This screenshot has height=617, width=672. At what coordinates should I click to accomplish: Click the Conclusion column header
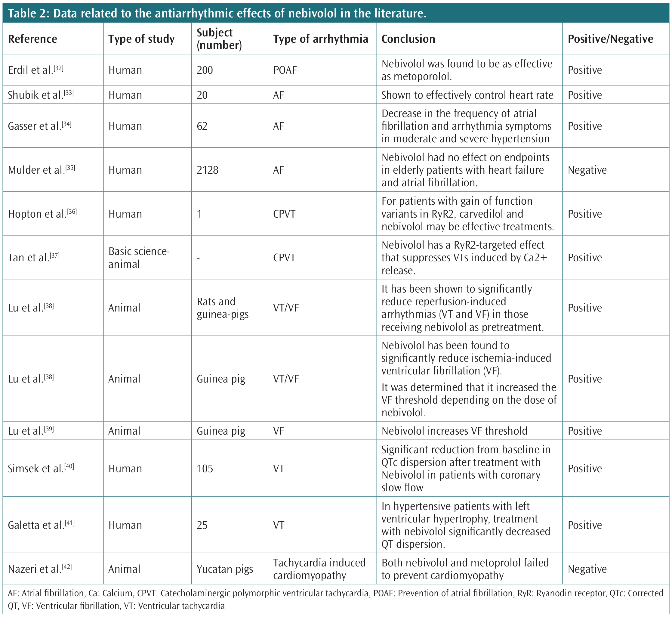[x=408, y=39]
